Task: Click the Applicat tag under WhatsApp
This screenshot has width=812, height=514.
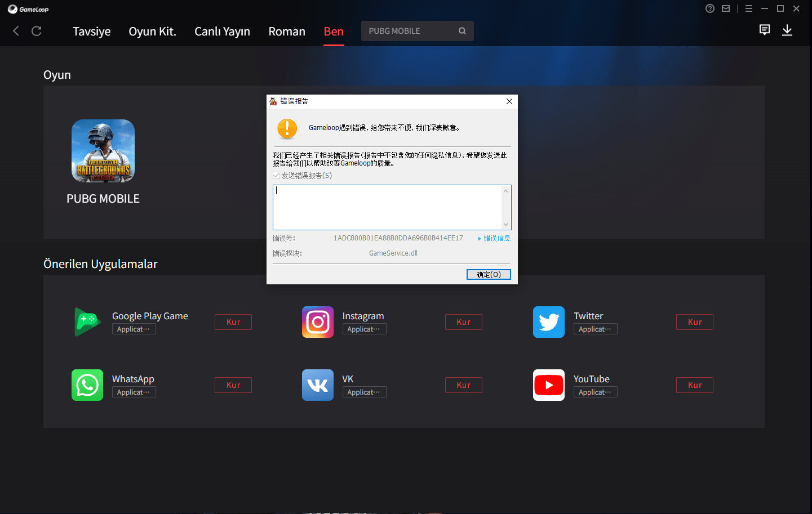Action: (134, 392)
